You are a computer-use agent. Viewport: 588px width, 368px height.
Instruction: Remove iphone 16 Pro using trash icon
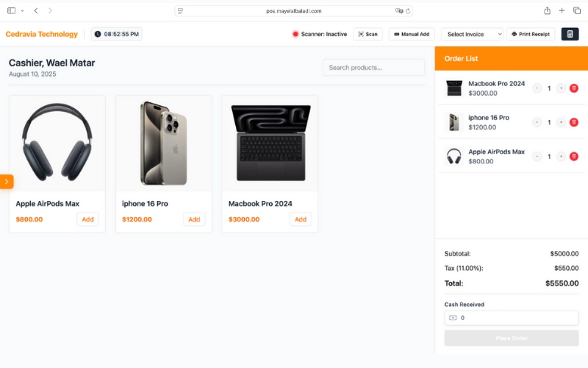pyautogui.click(x=574, y=122)
